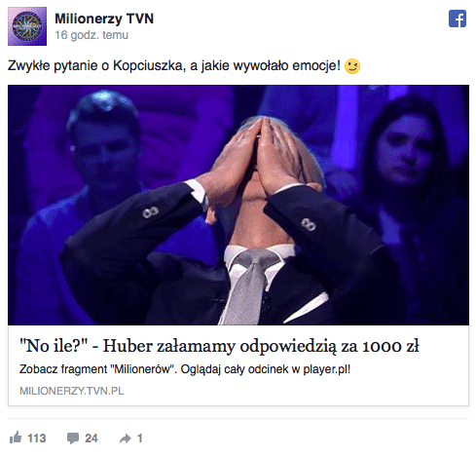Click the winking emoji in post text
Image resolution: width=476 pixels, height=457 pixels.
(x=352, y=66)
